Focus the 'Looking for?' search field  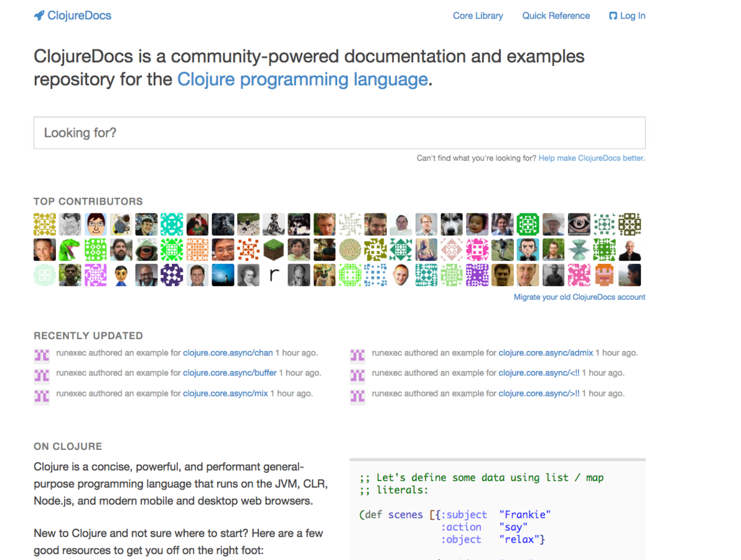[339, 133]
